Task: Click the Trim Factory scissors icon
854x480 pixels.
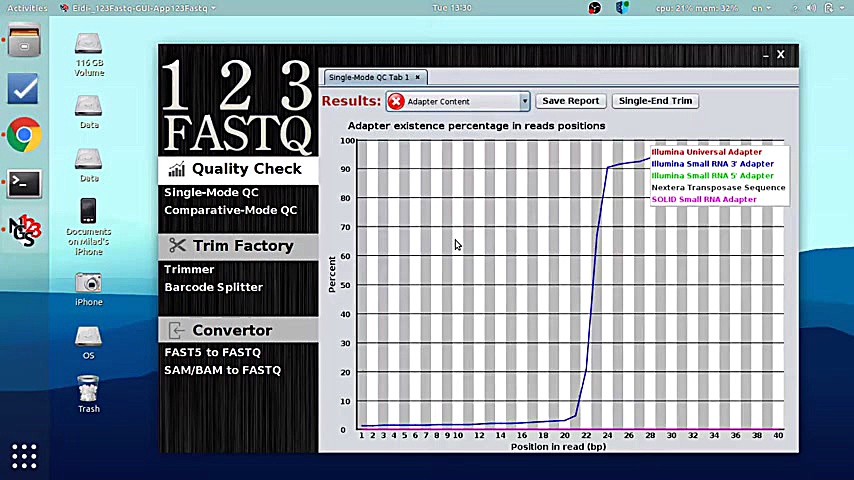Action: tap(177, 246)
